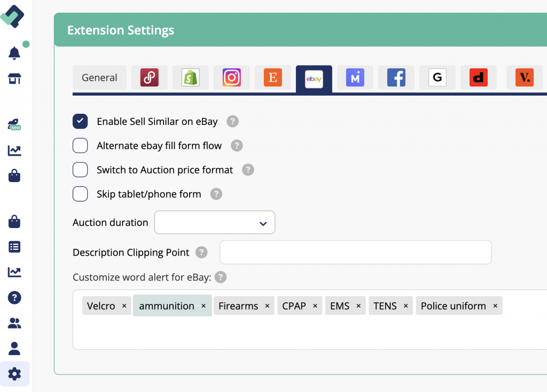Open the storefront icon in sidebar
547x392 pixels.
14,79
